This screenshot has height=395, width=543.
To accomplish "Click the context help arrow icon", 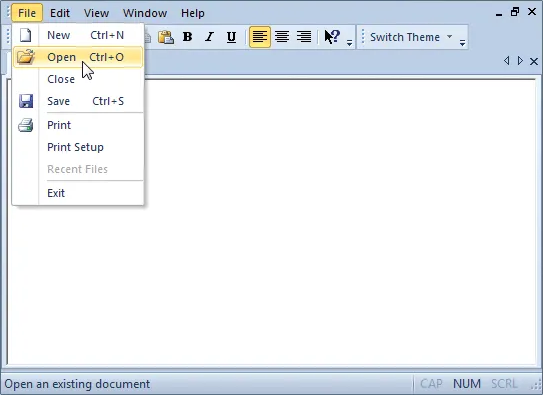I will [332, 37].
